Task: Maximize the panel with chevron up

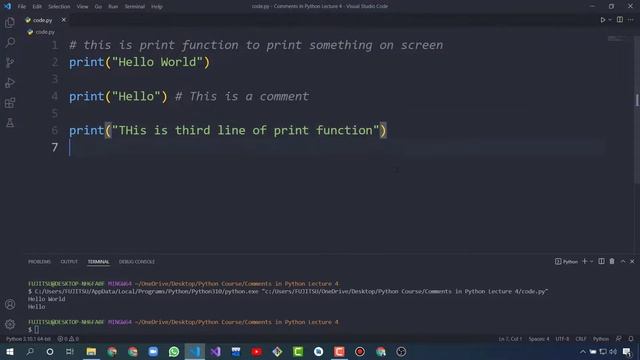Action: click(x=623, y=261)
